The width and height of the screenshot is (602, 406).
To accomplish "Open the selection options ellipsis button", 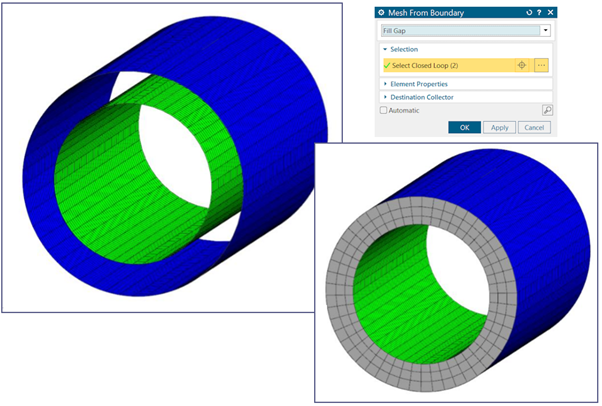I will tap(541, 65).
